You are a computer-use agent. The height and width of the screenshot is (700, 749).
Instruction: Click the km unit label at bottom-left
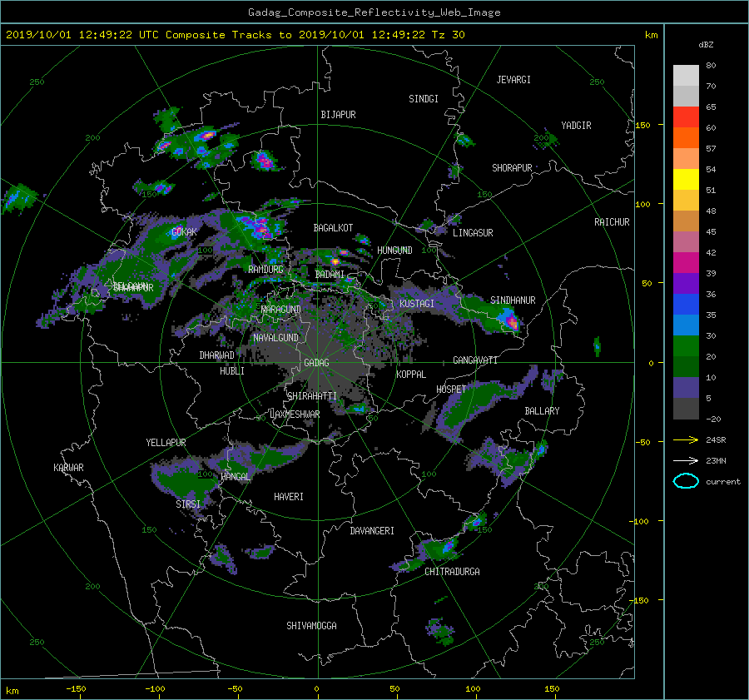(x=12, y=691)
